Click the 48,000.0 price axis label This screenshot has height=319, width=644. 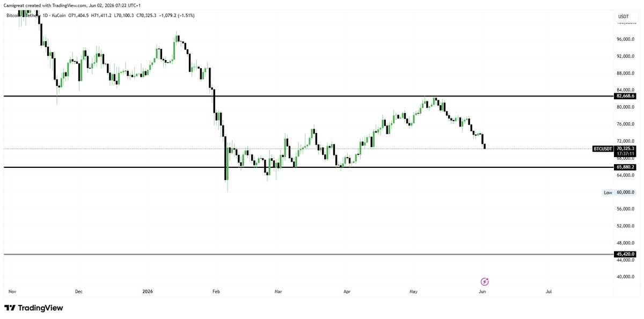(626, 243)
